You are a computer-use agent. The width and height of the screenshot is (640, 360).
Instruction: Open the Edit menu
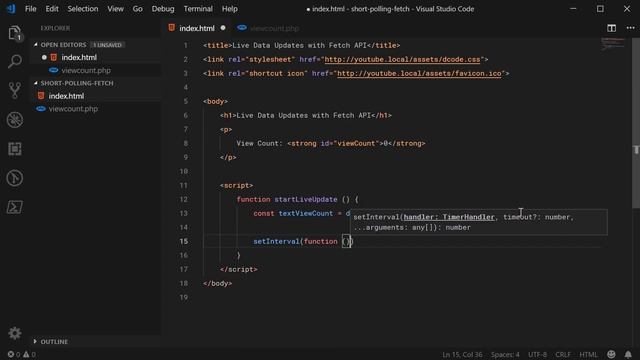[x=52, y=9]
